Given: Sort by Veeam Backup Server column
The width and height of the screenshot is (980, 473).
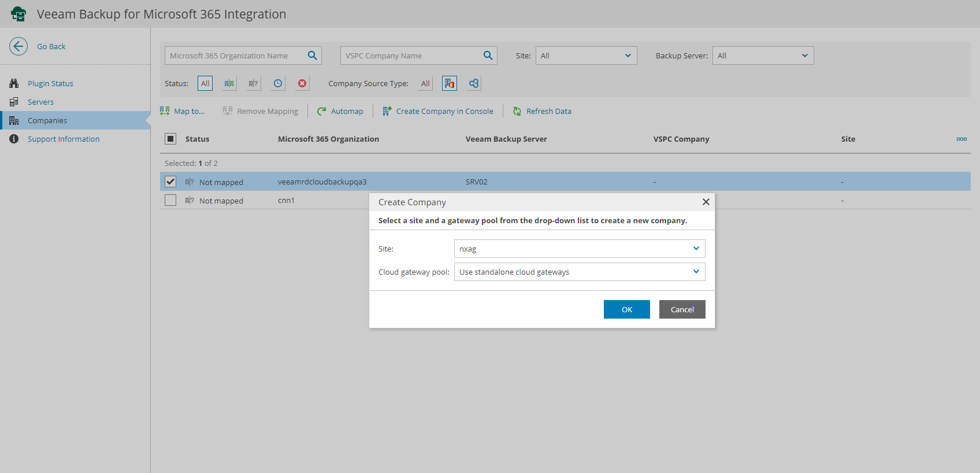Looking at the screenshot, I should point(506,139).
